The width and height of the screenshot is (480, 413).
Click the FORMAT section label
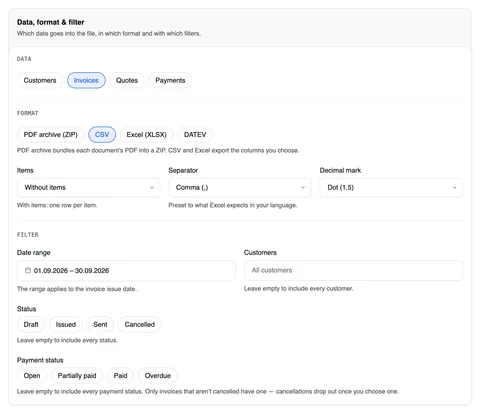pos(28,113)
